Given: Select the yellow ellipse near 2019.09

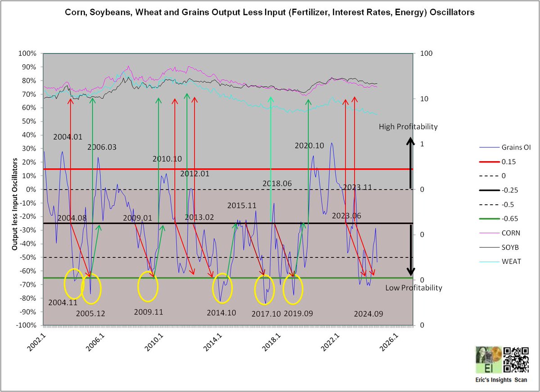Looking at the screenshot, I should click(292, 289).
